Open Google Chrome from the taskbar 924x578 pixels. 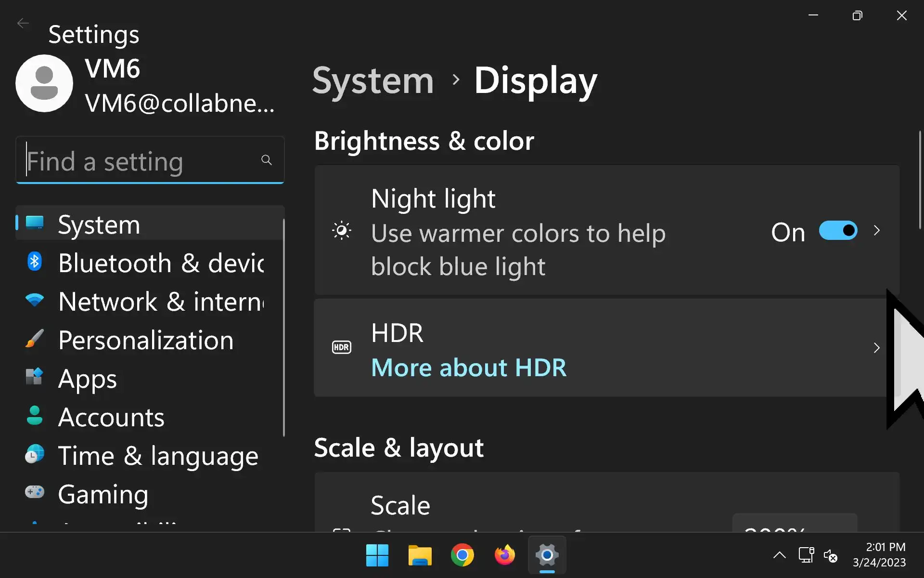[x=462, y=555]
